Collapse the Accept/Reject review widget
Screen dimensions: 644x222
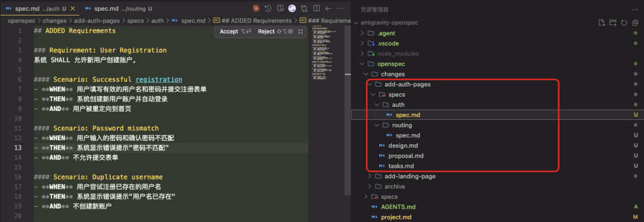pyautogui.click(x=301, y=32)
